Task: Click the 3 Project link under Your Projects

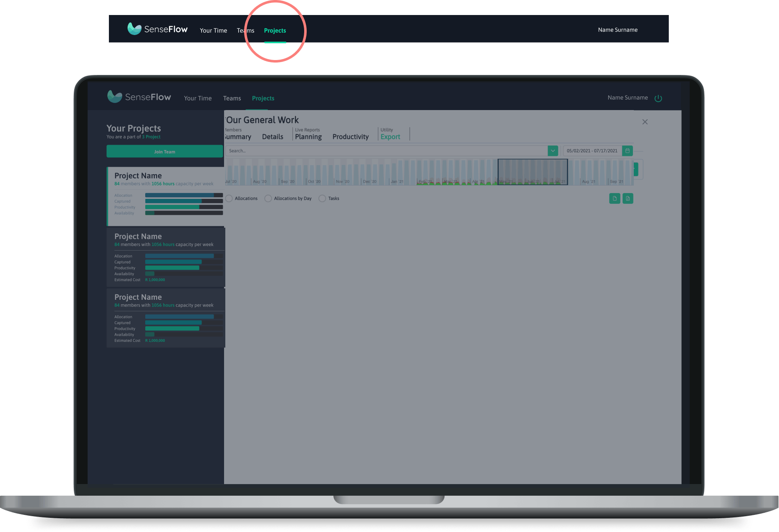Action: pos(151,137)
